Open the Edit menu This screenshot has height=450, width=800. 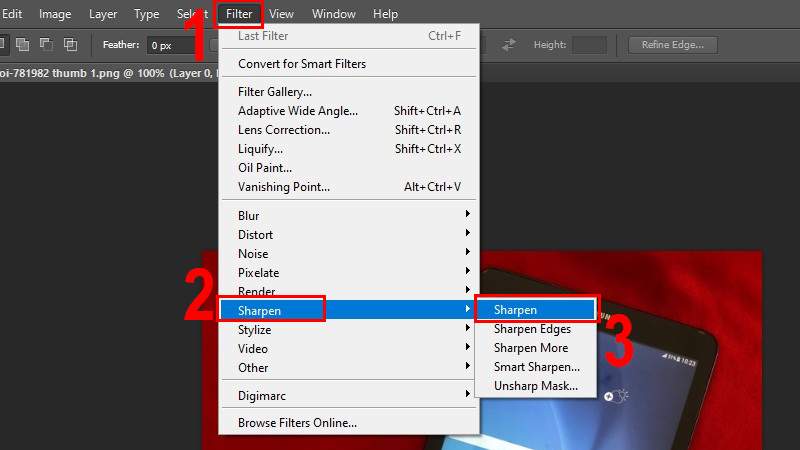(11, 14)
